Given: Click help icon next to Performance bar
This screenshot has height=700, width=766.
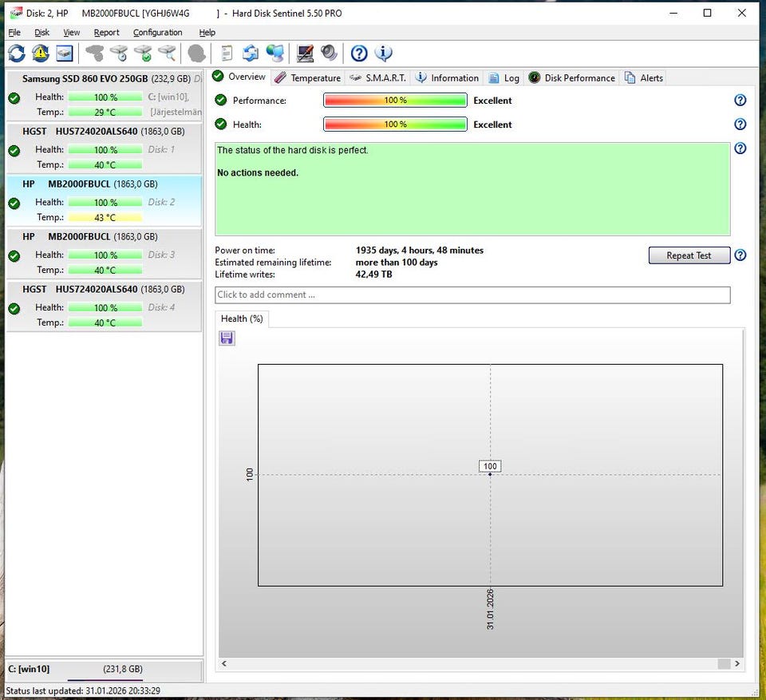Looking at the screenshot, I should (740, 101).
